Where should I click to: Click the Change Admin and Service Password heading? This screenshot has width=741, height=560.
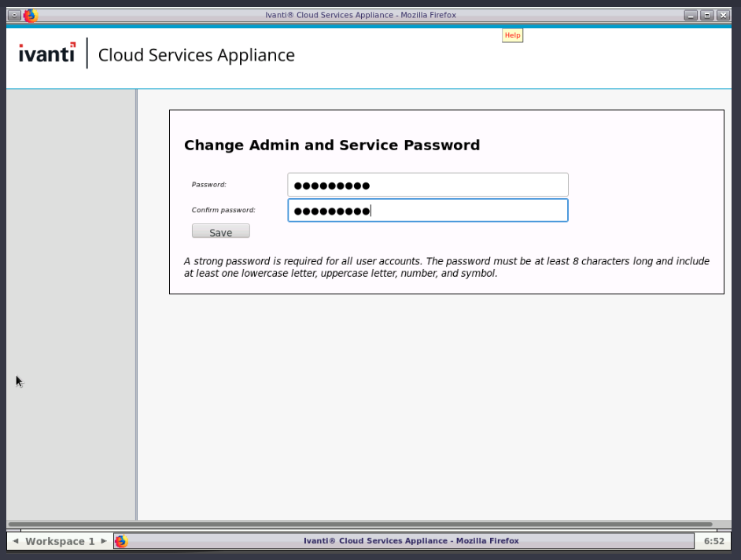point(331,146)
